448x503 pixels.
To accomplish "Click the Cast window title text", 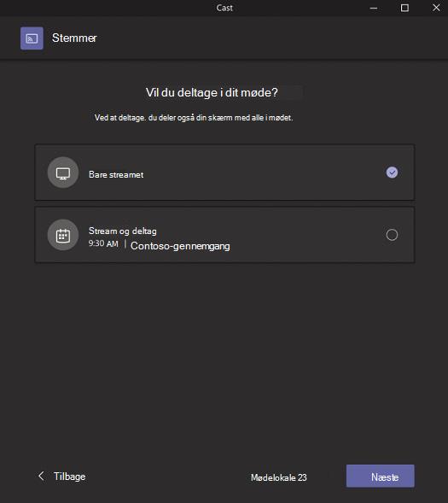I will pyautogui.click(x=224, y=8).
